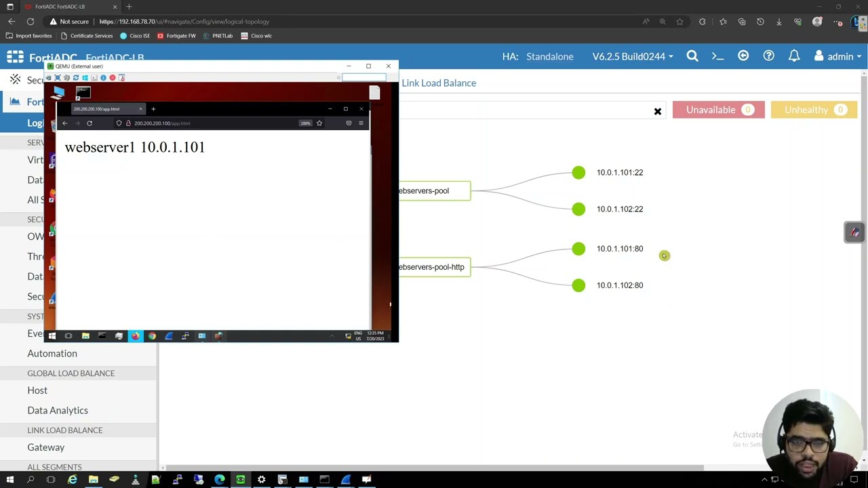Click the Unhealthy filter button
The image size is (868, 488).
pos(814,110)
